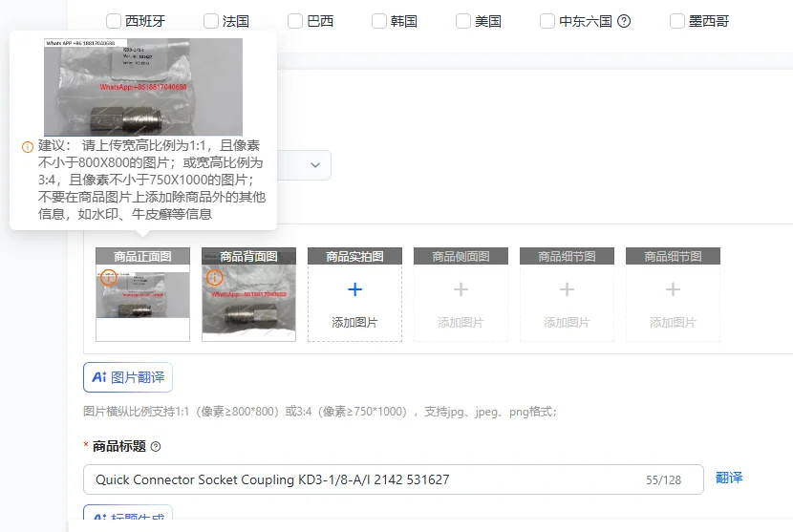The width and height of the screenshot is (793, 532).
Task: Click the 商品正面图 thumbnail image
Action: (x=142, y=295)
